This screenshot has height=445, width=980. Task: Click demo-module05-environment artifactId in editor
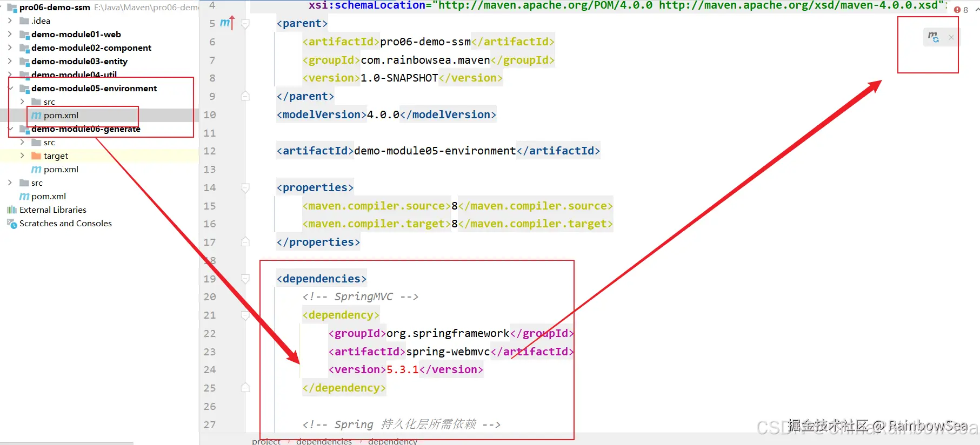pyautogui.click(x=435, y=151)
